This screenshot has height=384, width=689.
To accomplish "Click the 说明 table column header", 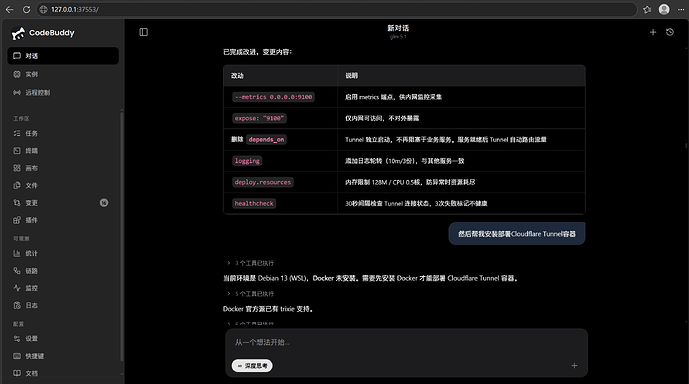I will click(x=352, y=76).
